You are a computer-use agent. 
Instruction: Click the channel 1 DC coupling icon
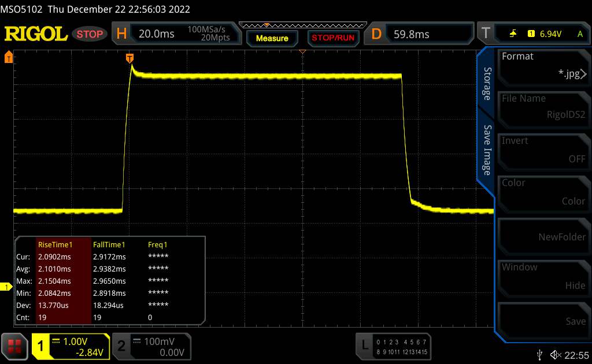56,341
